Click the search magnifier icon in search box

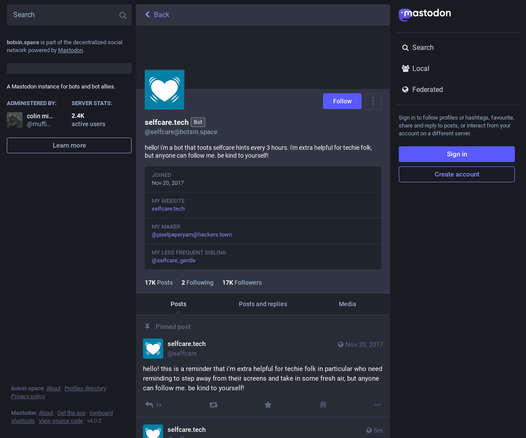[123, 15]
